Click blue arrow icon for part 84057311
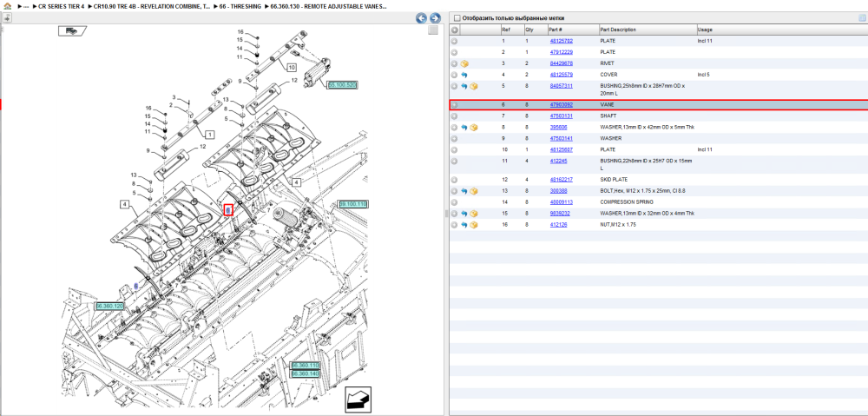 pos(464,86)
